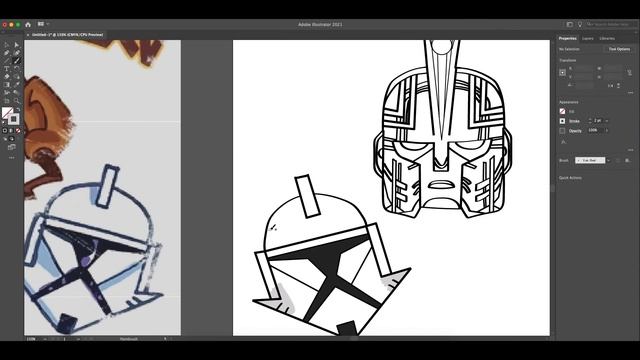Screen dimensions: 640x360
Task: Open the workspace switcher icon
Action: coord(570,24)
